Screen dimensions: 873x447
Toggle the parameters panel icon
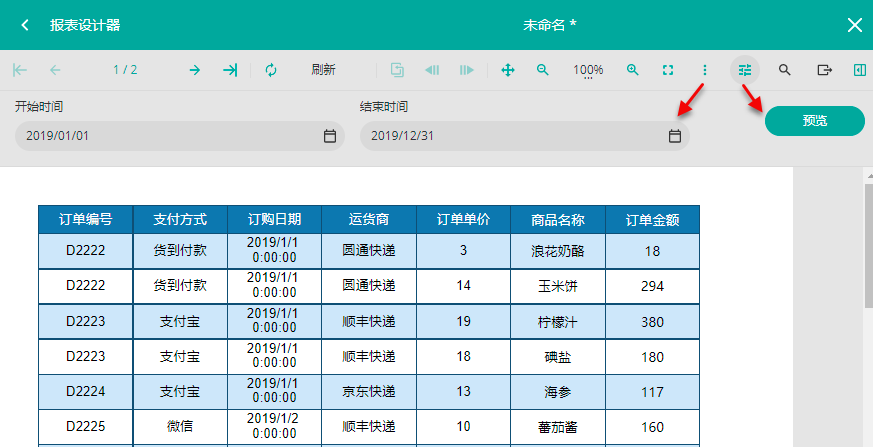click(x=745, y=70)
